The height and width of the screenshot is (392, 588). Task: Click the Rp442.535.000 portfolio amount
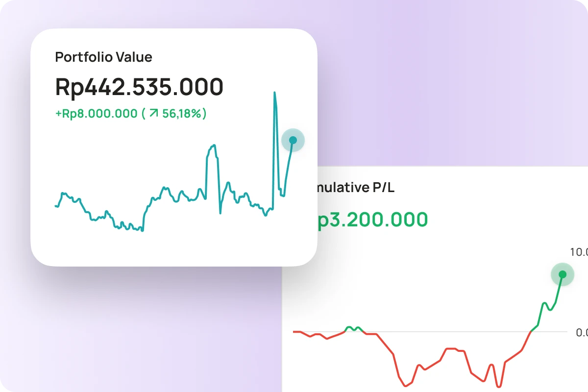click(x=139, y=87)
